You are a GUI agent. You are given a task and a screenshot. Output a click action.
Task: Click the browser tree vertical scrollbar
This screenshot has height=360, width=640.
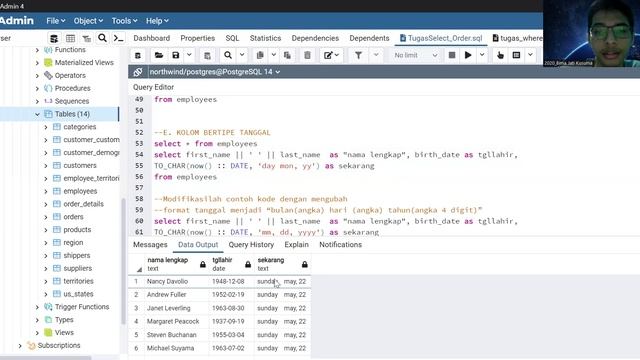point(124,261)
